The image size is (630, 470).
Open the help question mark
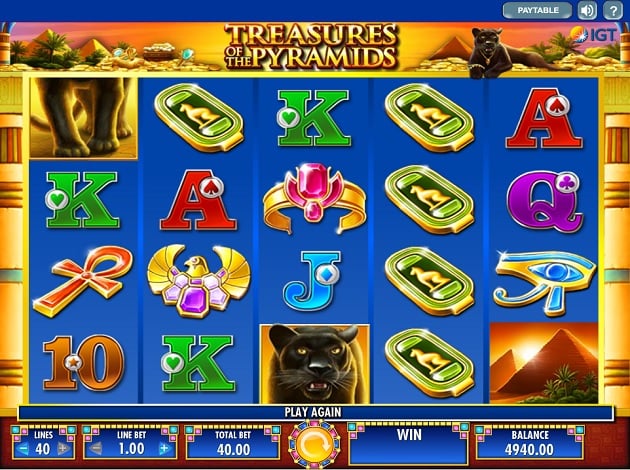click(613, 10)
